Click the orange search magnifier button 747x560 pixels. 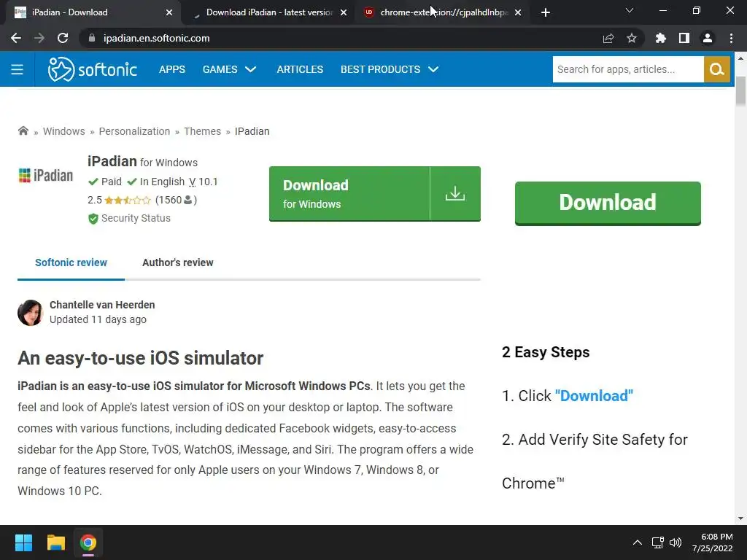(x=716, y=69)
